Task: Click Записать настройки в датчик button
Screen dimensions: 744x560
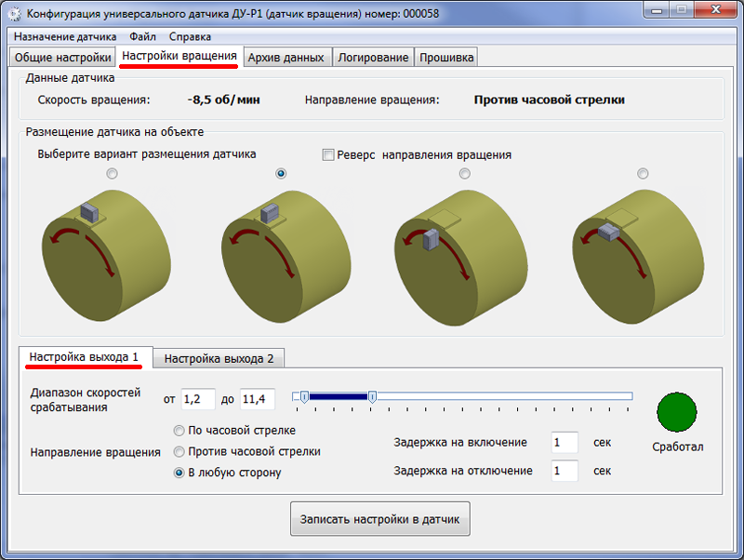Action: (x=380, y=519)
